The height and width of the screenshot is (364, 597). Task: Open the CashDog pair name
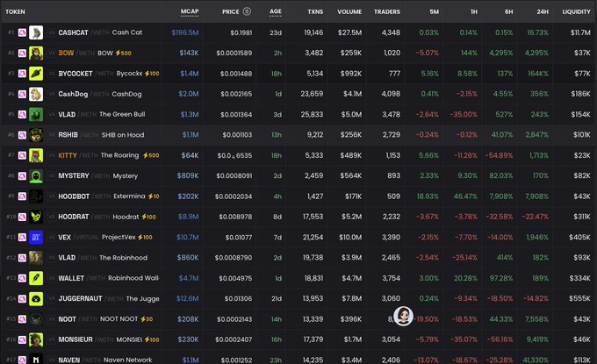(x=100, y=94)
